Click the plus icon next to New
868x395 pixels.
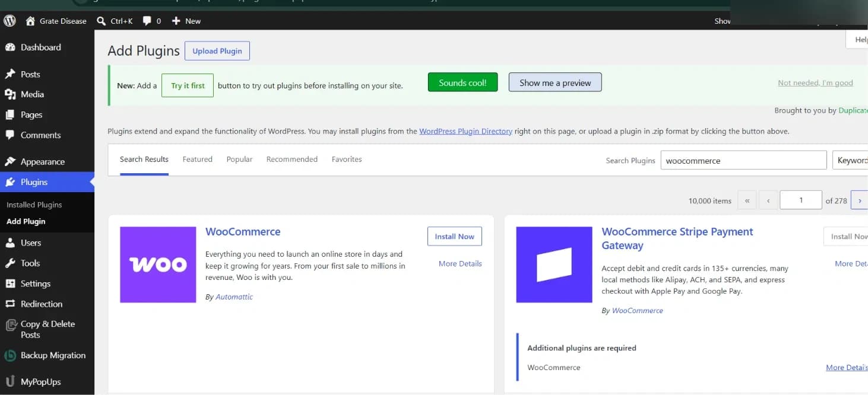176,21
